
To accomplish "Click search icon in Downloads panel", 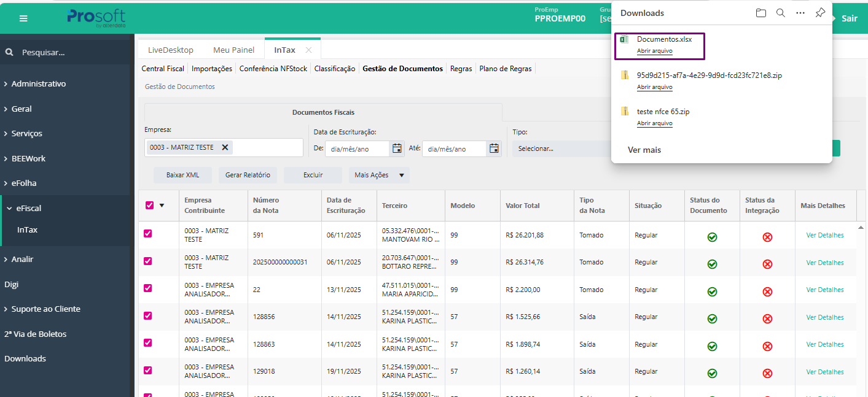I will click(780, 13).
